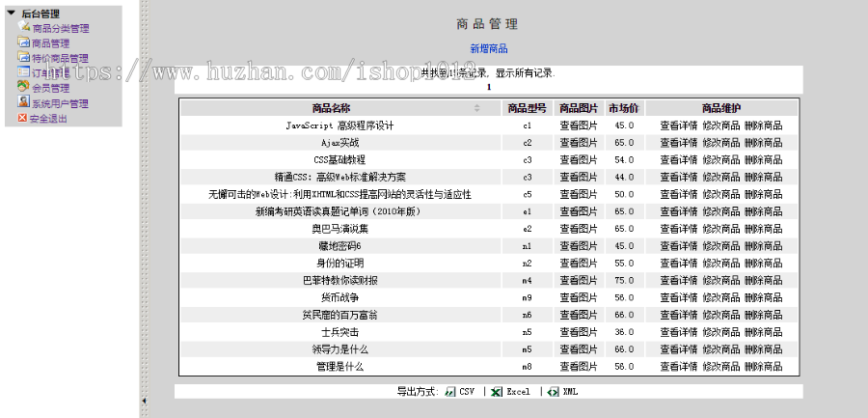Image resolution: width=868 pixels, height=418 pixels.
Task: Click the sidebar collapse arrow on divider
Action: pos(144,400)
